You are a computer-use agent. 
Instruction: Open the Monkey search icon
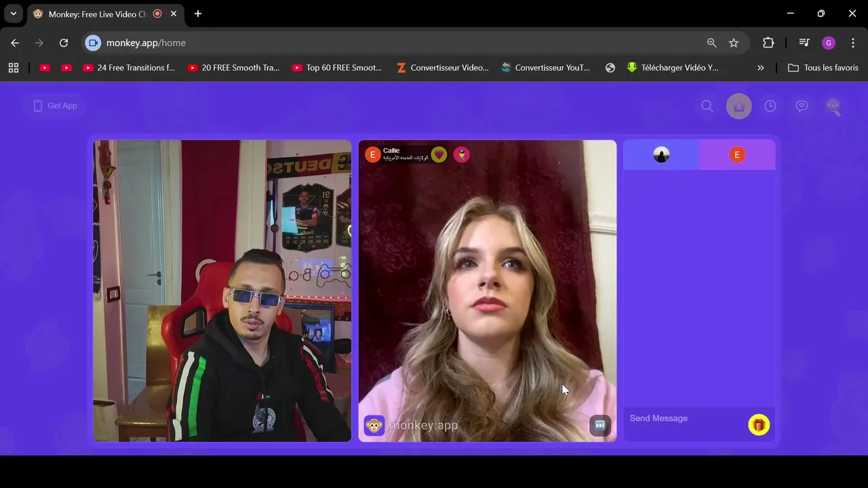707,106
